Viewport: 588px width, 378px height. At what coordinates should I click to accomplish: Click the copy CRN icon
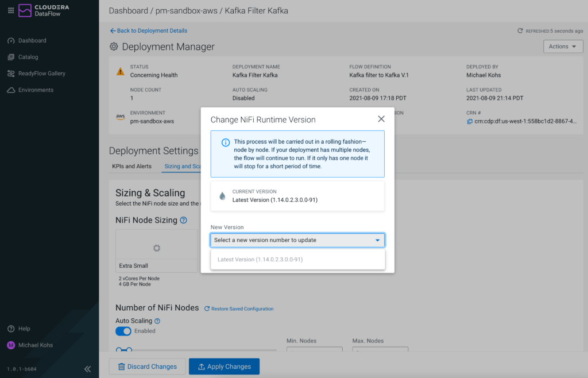point(470,121)
